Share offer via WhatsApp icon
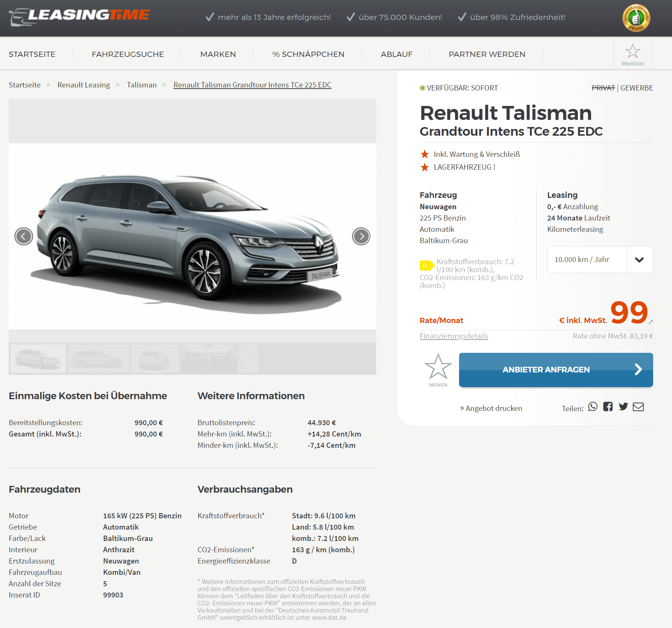 tap(592, 406)
